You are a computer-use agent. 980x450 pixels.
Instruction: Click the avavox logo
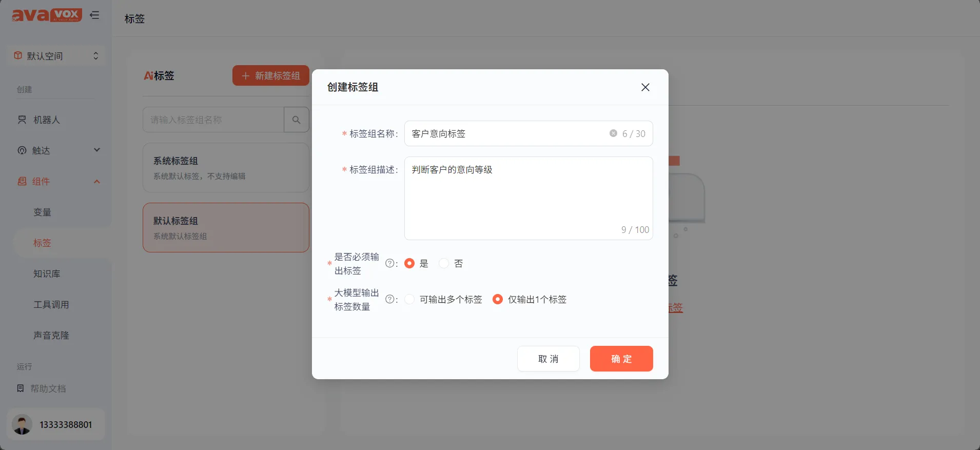point(47,15)
